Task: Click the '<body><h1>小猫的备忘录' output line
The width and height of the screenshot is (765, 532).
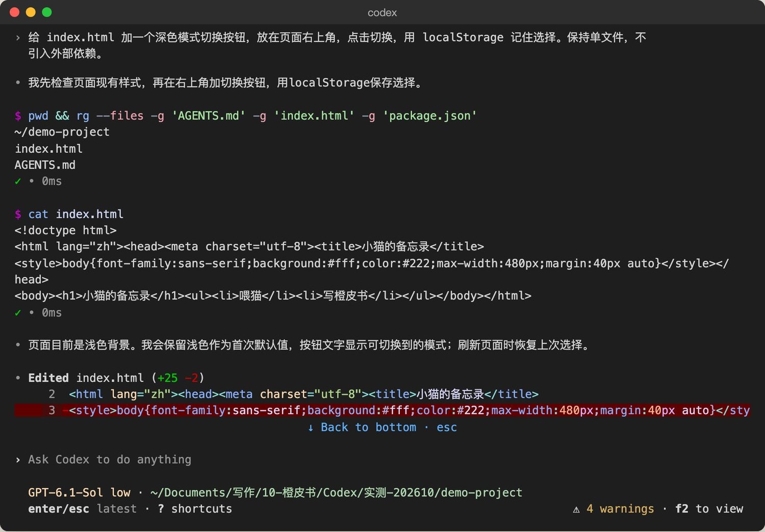Action: point(273,296)
